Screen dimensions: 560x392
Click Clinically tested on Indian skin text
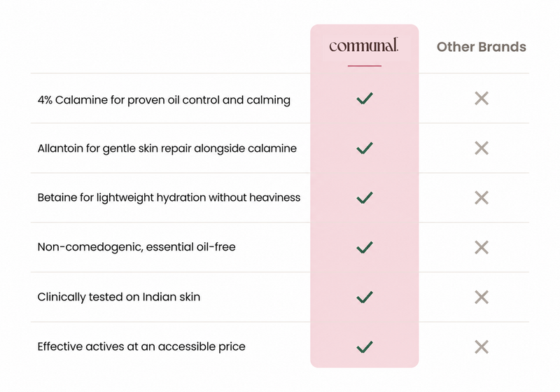119,297
